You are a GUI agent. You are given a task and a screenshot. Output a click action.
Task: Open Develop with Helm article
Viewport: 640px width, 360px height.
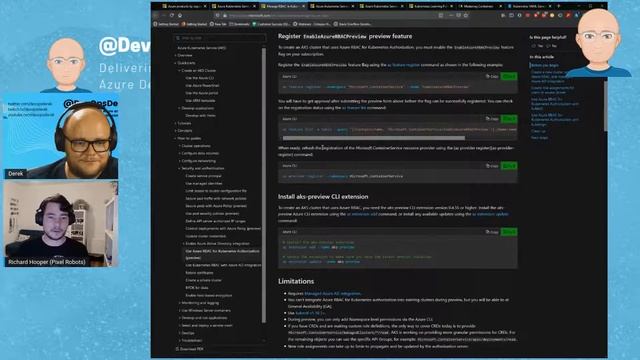pos(200,116)
